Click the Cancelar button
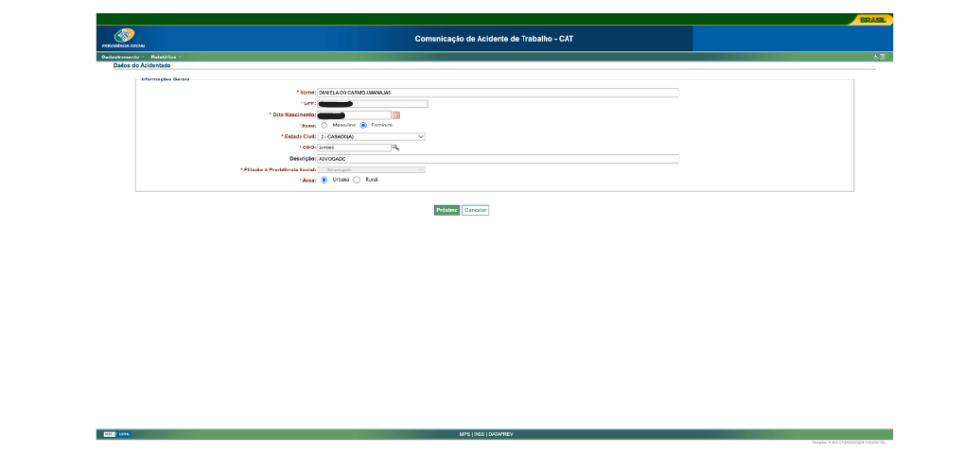This screenshot has width=980, height=454. click(476, 210)
